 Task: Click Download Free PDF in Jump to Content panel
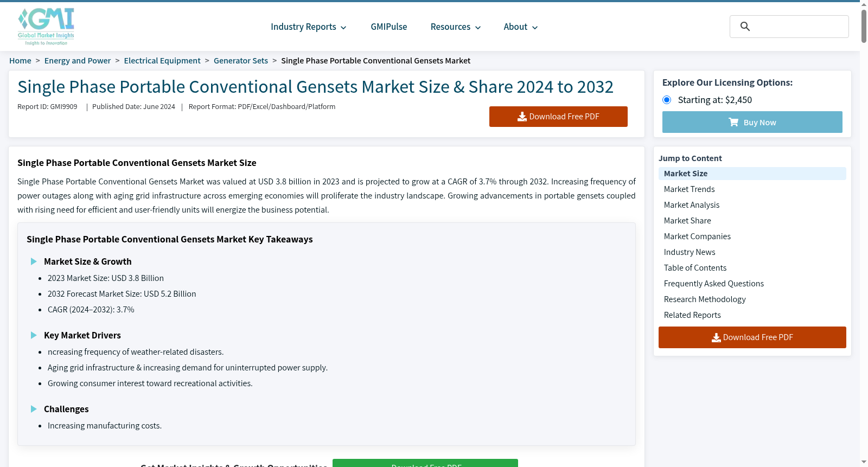coord(752,337)
